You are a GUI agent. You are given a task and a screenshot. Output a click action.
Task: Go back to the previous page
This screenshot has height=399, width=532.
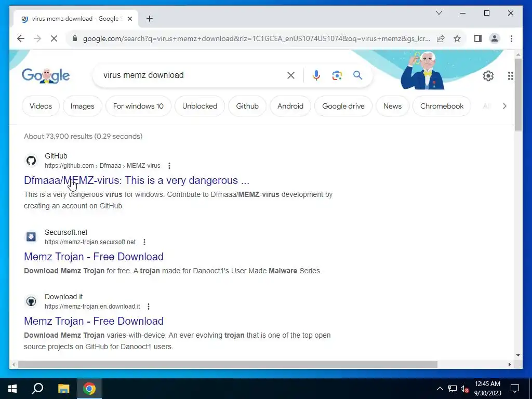(21, 38)
